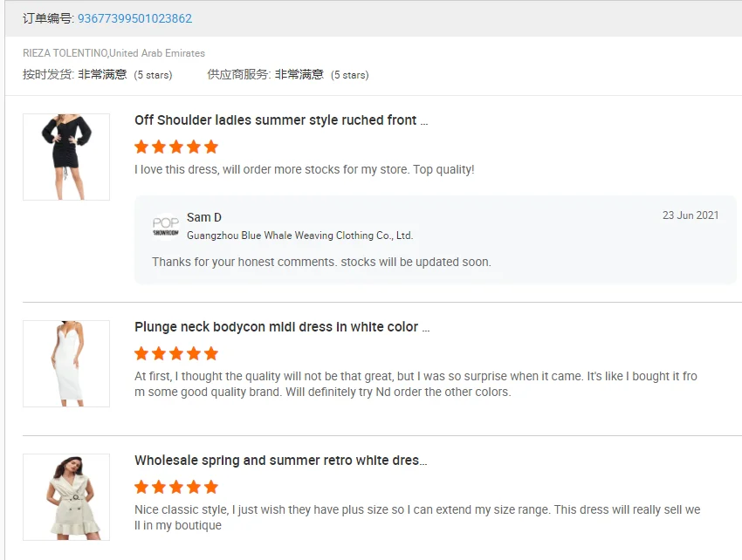
Task: Click the first star on the bodycon midi dress review
Action: point(141,353)
